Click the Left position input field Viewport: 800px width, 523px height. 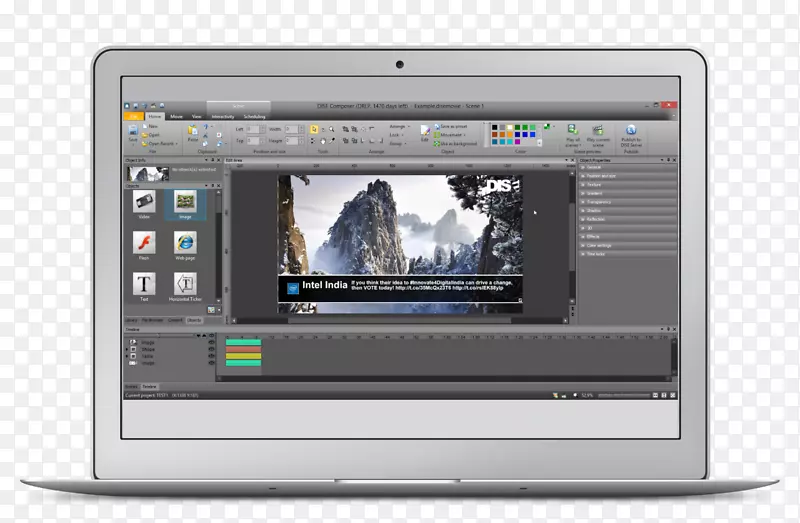(x=253, y=130)
